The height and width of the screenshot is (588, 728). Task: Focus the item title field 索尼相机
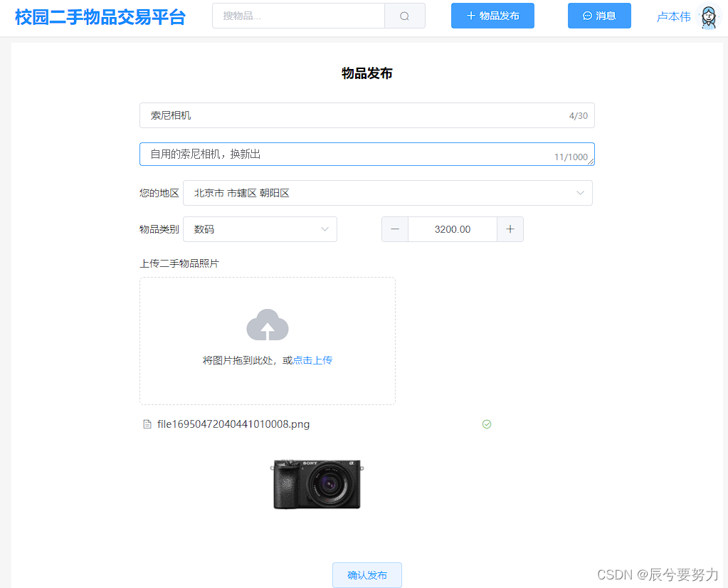[366, 115]
